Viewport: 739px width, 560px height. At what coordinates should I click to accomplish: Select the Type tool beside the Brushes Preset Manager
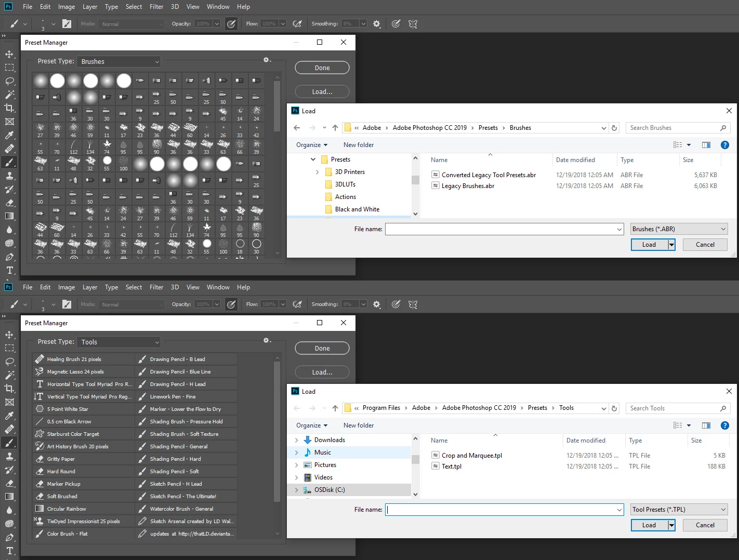(x=9, y=270)
